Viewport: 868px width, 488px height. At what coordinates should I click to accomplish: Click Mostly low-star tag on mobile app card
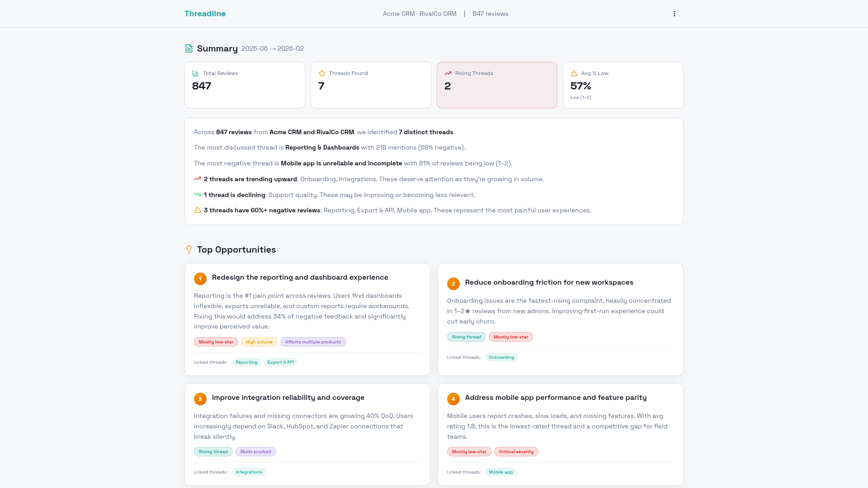point(469,452)
